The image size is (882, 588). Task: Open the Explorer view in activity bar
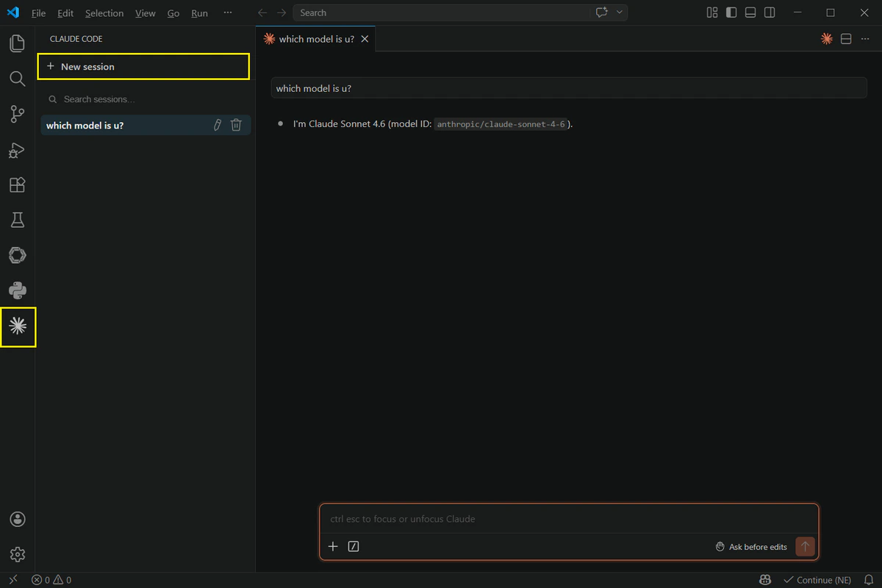(x=18, y=43)
